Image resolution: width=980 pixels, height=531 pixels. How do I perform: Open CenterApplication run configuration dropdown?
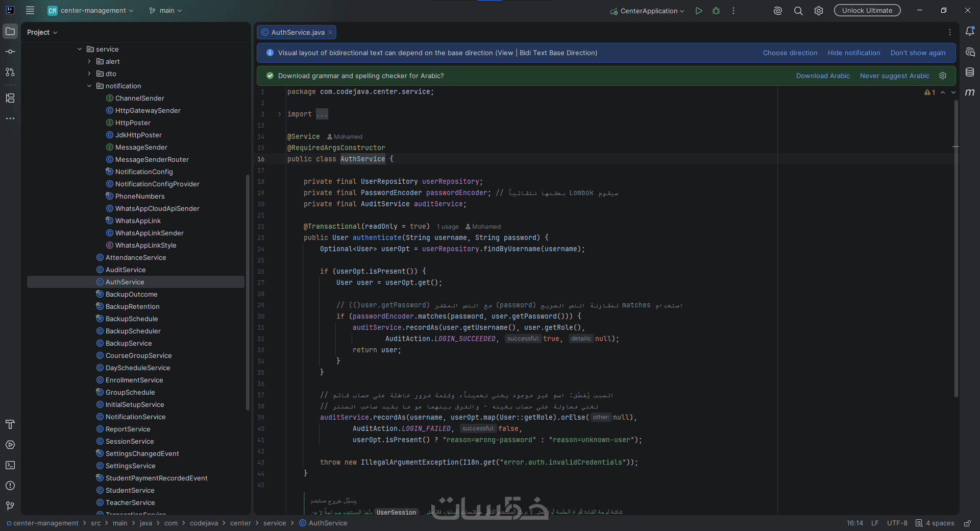[647, 11]
